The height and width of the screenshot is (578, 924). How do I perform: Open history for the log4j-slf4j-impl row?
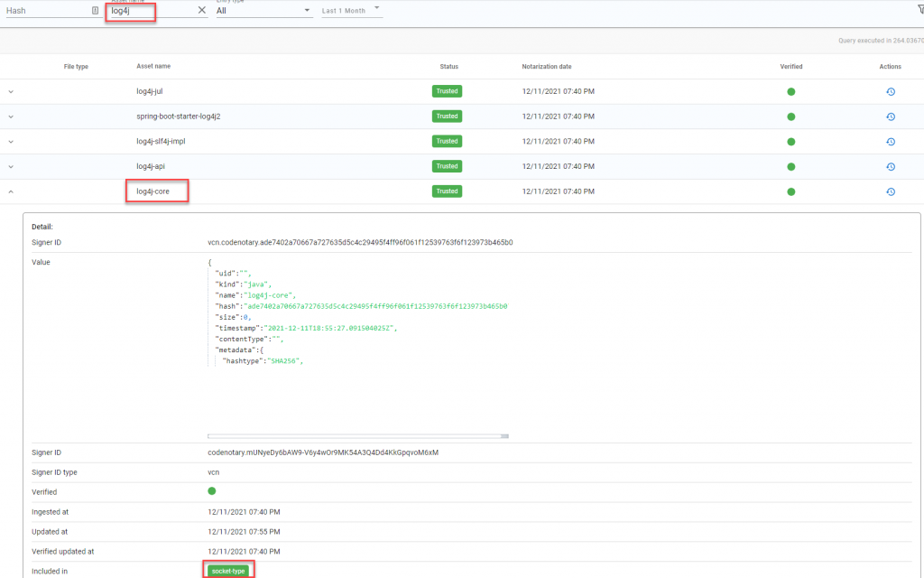click(x=891, y=142)
